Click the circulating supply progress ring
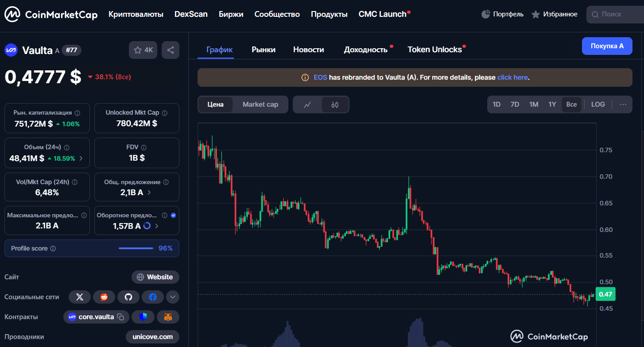The height and width of the screenshot is (347, 644). 147,226
